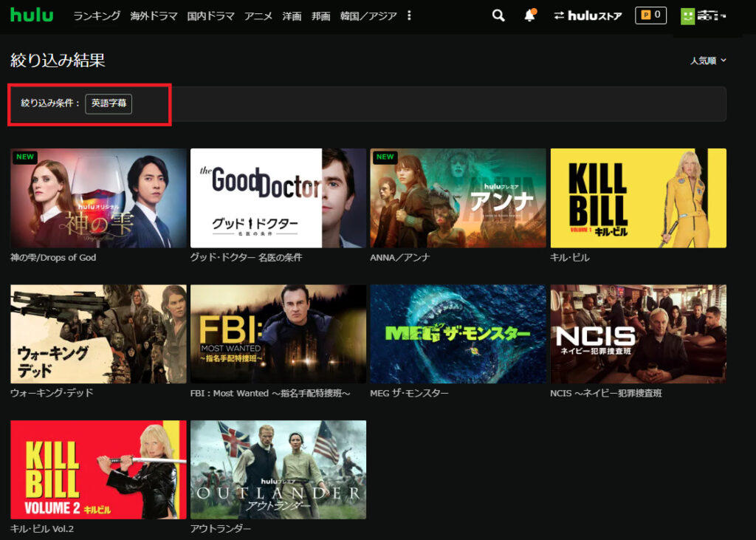The image size is (756, 540).
Task: Open the MEG ザ・モンスター thumbnail
Action: (x=458, y=334)
